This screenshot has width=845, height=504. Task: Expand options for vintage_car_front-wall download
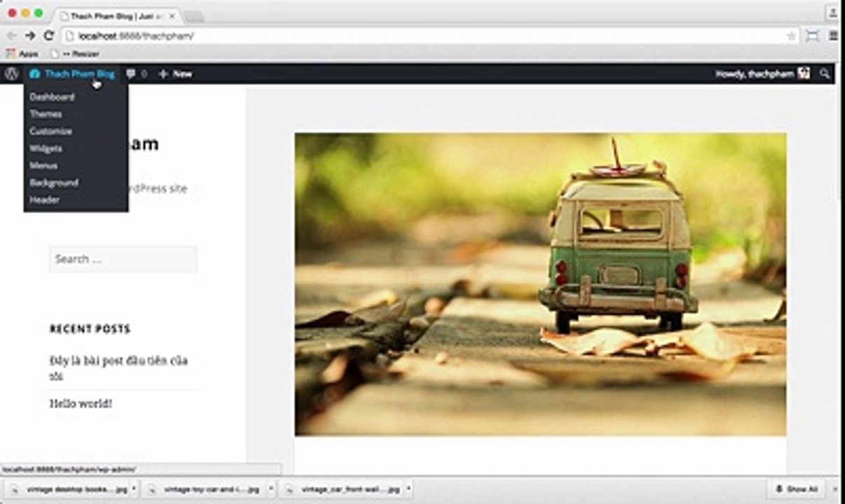(408, 489)
